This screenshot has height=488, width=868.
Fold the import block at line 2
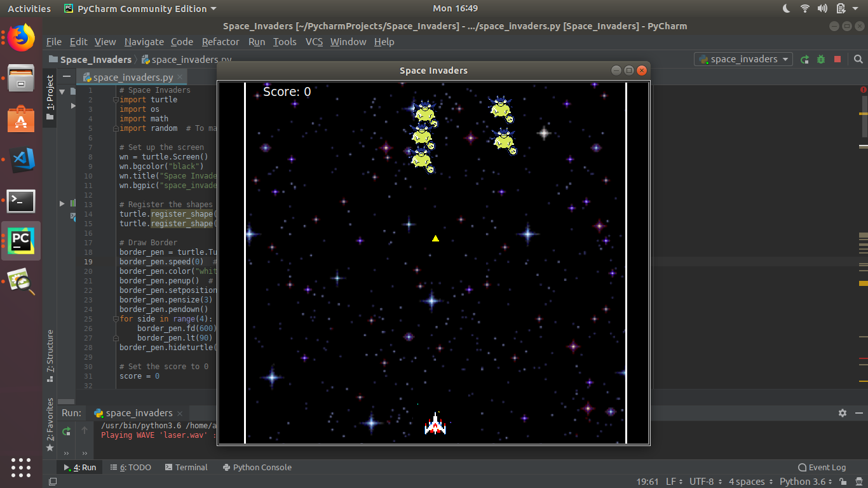pyautogui.click(x=115, y=100)
